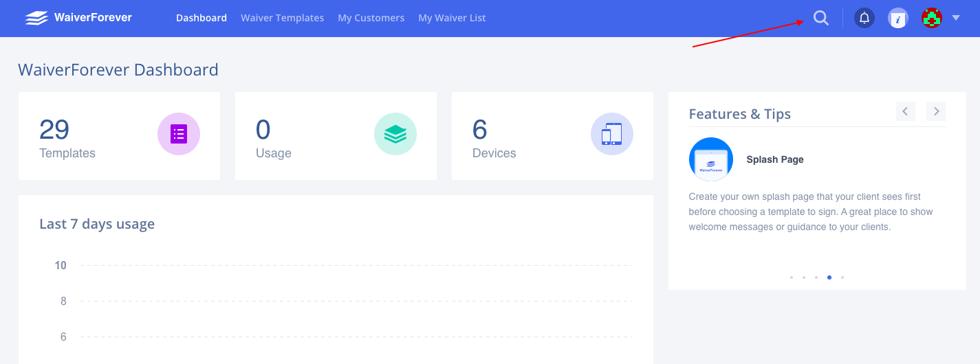This screenshot has width=980, height=364.
Task: Open the My Waiver List page
Action: coord(452,18)
